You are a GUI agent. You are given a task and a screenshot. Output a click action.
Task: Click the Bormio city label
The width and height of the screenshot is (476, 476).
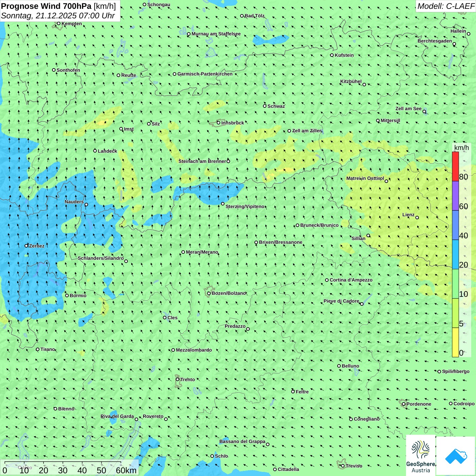pos(78,295)
